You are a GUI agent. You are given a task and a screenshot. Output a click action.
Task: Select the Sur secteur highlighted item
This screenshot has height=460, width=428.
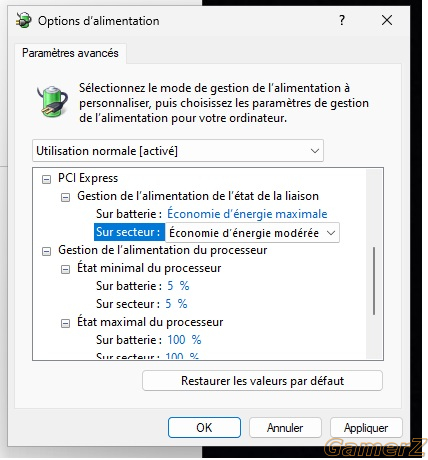point(129,232)
